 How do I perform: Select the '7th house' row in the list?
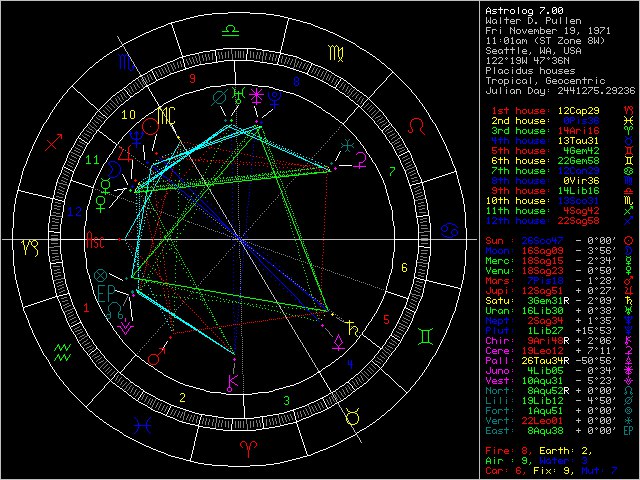[562, 171]
